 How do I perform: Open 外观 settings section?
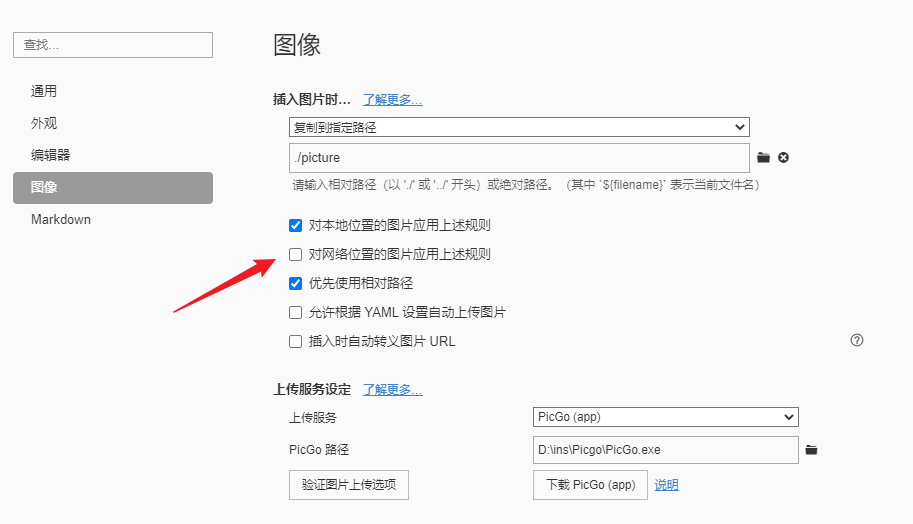click(113, 123)
